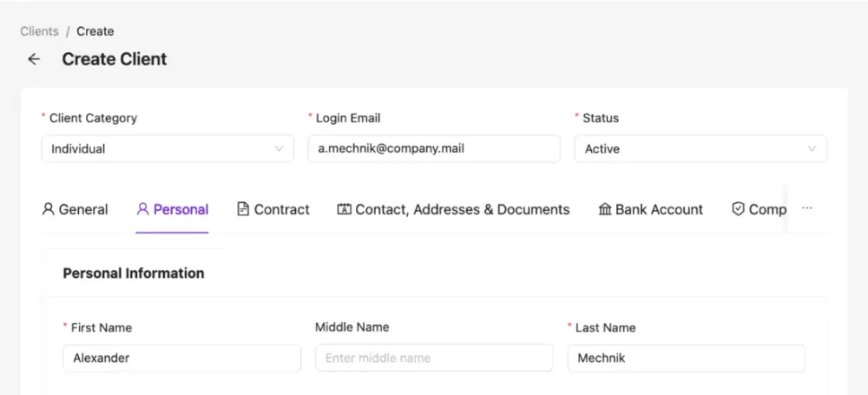Open the Contact, Addresses & Documents tab
Image resolution: width=868 pixels, height=395 pixels.
pos(462,209)
